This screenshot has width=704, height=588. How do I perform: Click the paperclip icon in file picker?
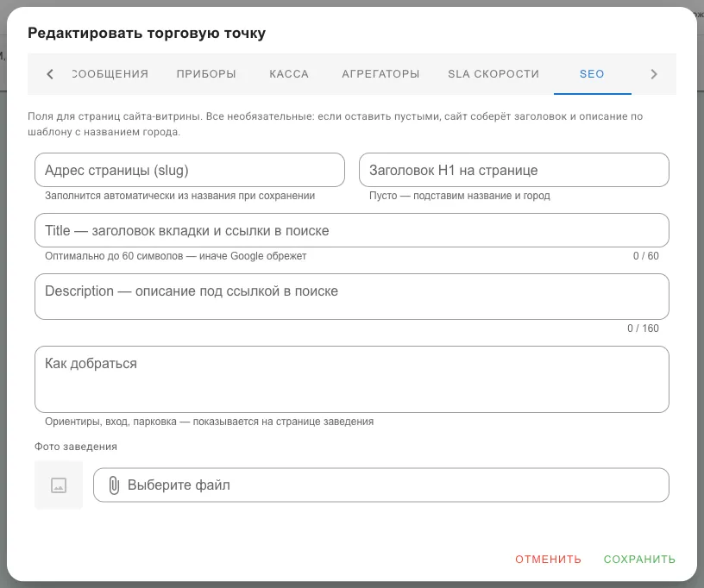click(114, 485)
